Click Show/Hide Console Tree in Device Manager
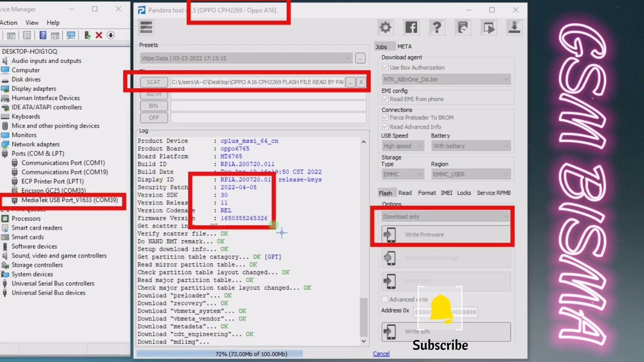The image size is (644, 362). 11,35
